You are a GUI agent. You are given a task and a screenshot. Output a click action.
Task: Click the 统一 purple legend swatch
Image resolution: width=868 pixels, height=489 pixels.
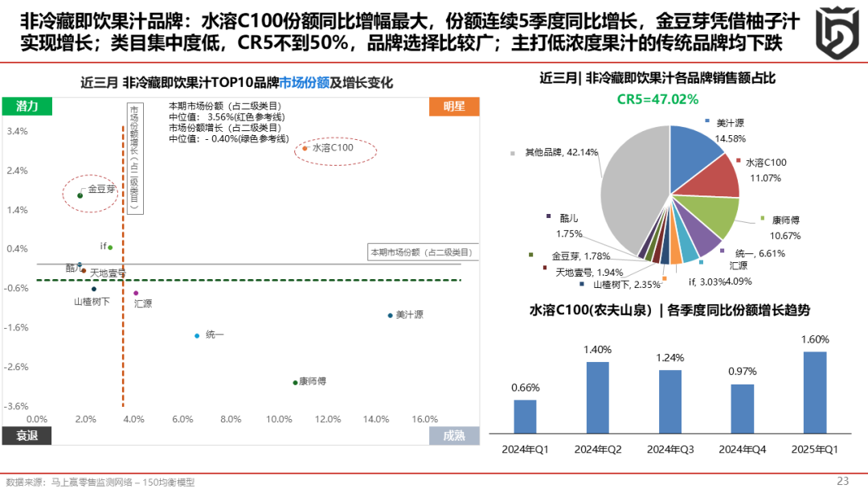pos(723,251)
